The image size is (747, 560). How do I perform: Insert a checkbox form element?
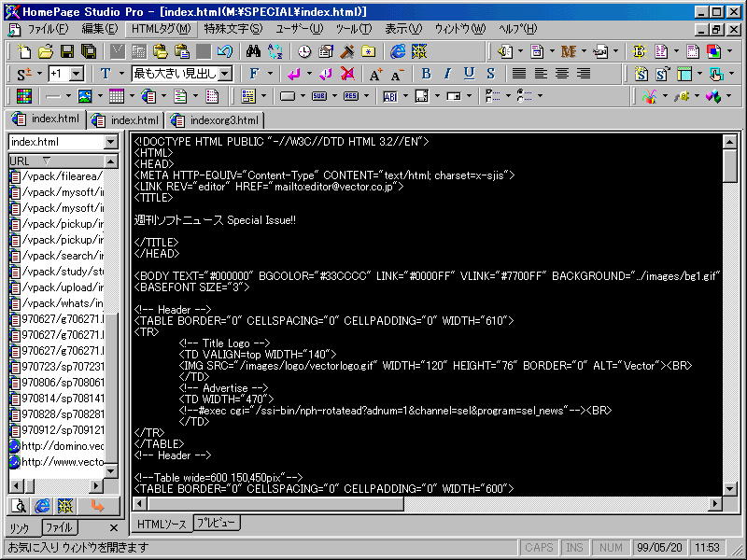493,96
